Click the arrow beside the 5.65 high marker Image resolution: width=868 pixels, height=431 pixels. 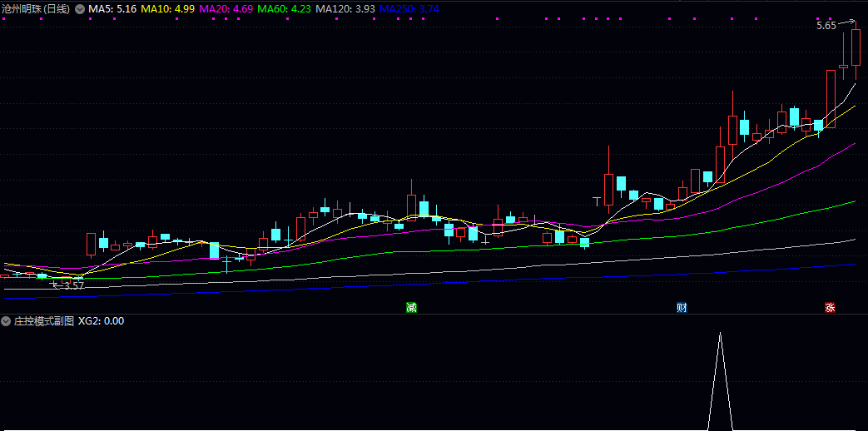[846, 22]
